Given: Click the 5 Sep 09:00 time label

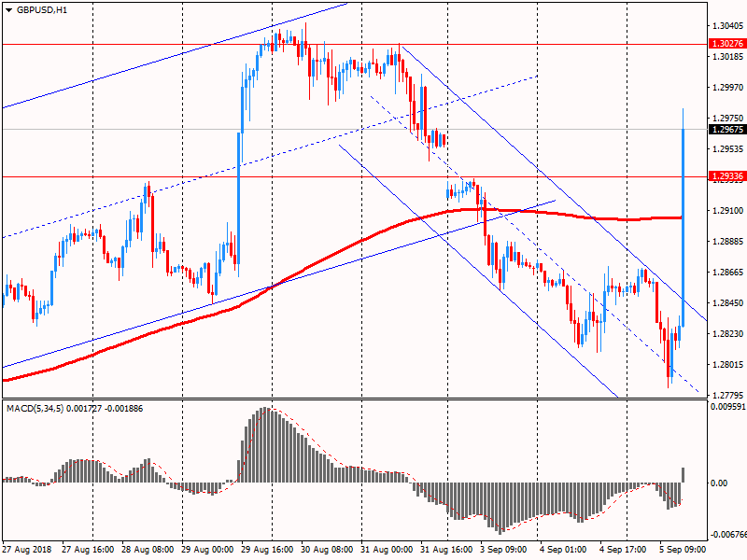Looking at the screenshot, I should pyautogui.click(x=683, y=550).
